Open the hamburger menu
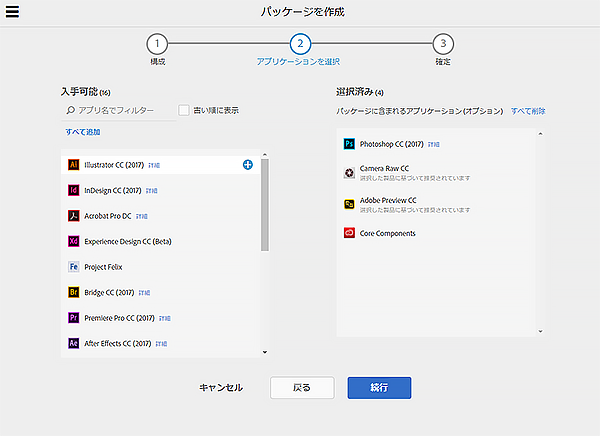600x436 pixels. pos(12,11)
